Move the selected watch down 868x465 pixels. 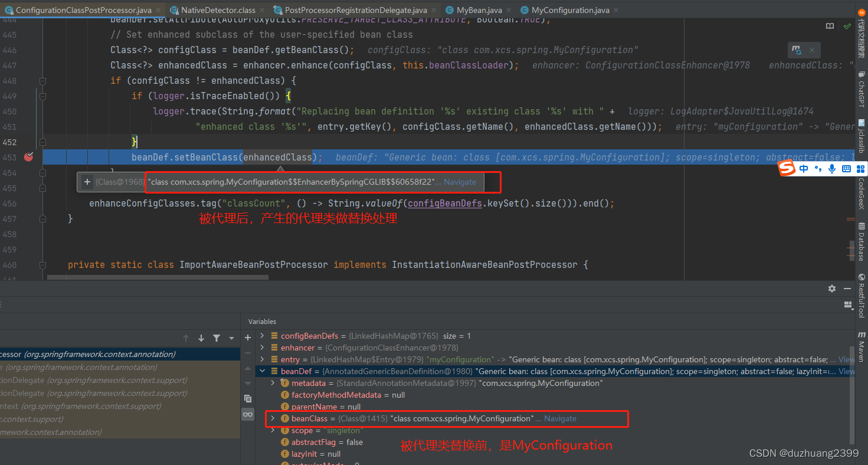pos(248,384)
